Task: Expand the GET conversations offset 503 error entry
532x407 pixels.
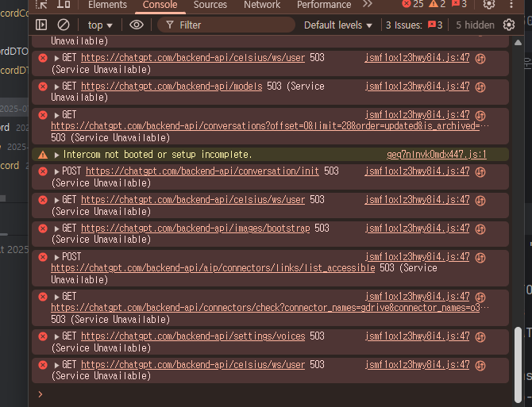Action: click(56, 115)
